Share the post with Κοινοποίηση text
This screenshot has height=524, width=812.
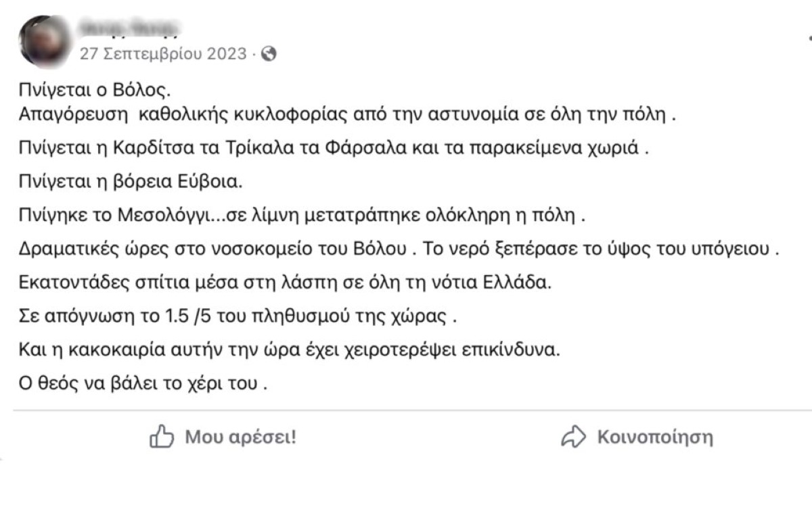pyautogui.click(x=655, y=437)
